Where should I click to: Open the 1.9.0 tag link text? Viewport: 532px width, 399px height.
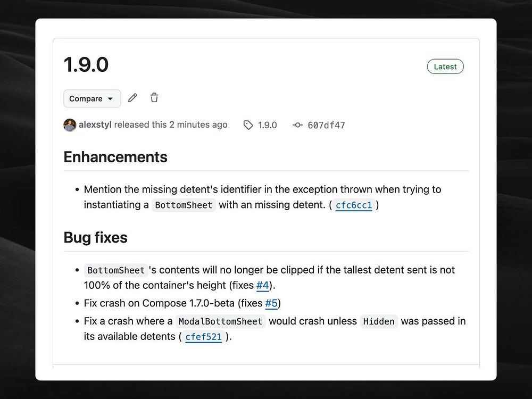coord(267,125)
